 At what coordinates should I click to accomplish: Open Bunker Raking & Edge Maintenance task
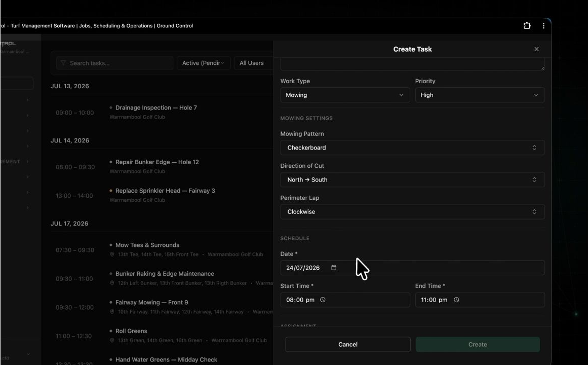coord(165,274)
